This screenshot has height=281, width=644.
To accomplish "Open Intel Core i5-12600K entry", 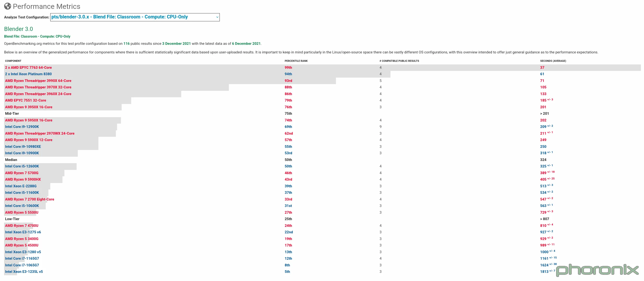I will 22,166.
